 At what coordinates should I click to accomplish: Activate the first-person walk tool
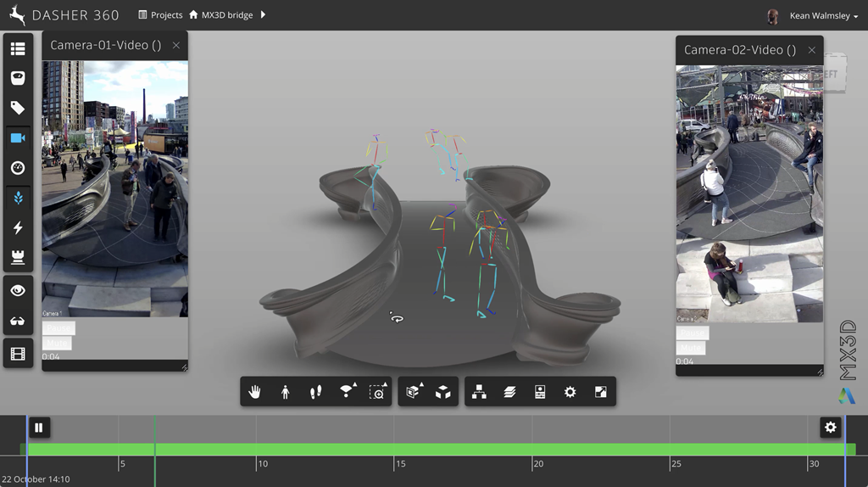click(286, 392)
